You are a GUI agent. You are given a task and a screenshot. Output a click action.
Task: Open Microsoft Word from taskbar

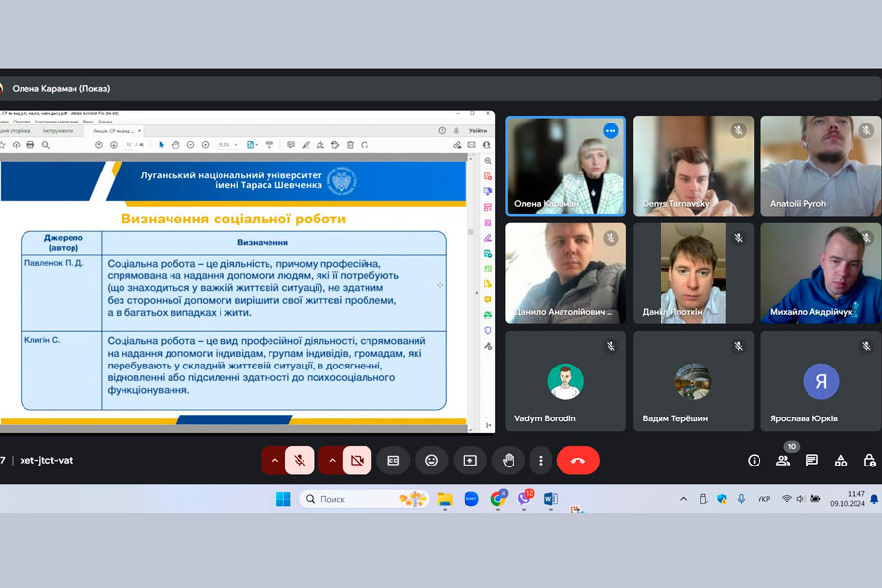tap(550, 499)
